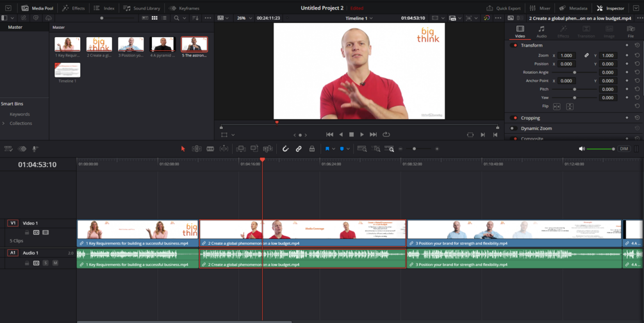
Task: Click the Stop playback button
Action: [x=351, y=135]
